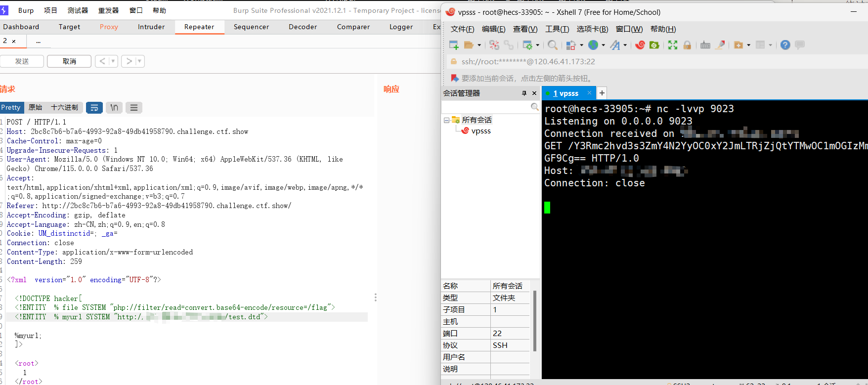
Task: Close the session manager panel
Action: tap(534, 93)
